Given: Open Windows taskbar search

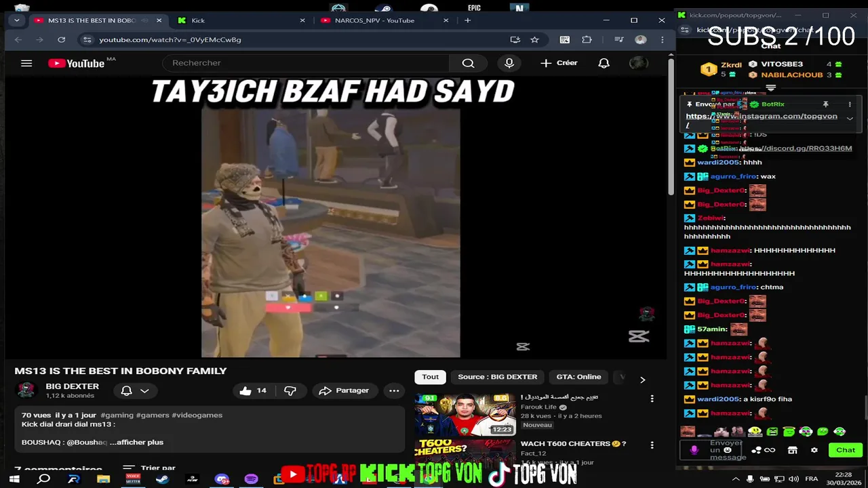Looking at the screenshot, I should point(44,479).
